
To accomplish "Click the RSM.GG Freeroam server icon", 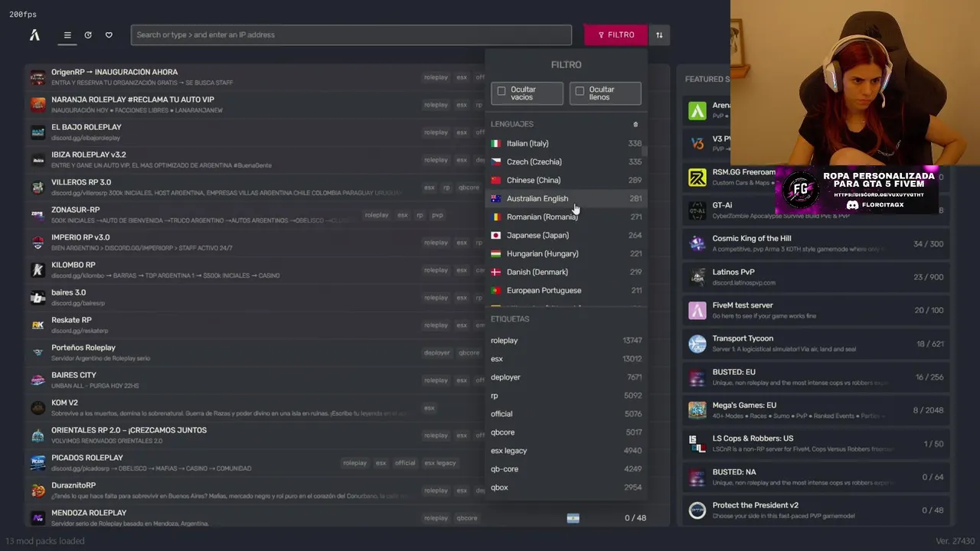I will tap(697, 178).
